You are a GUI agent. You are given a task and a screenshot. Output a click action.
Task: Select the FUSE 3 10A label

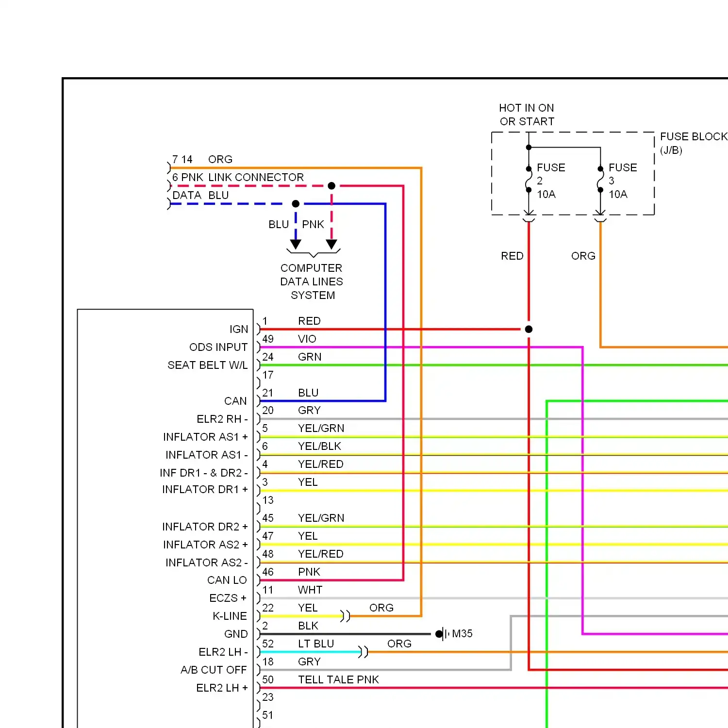click(x=623, y=181)
